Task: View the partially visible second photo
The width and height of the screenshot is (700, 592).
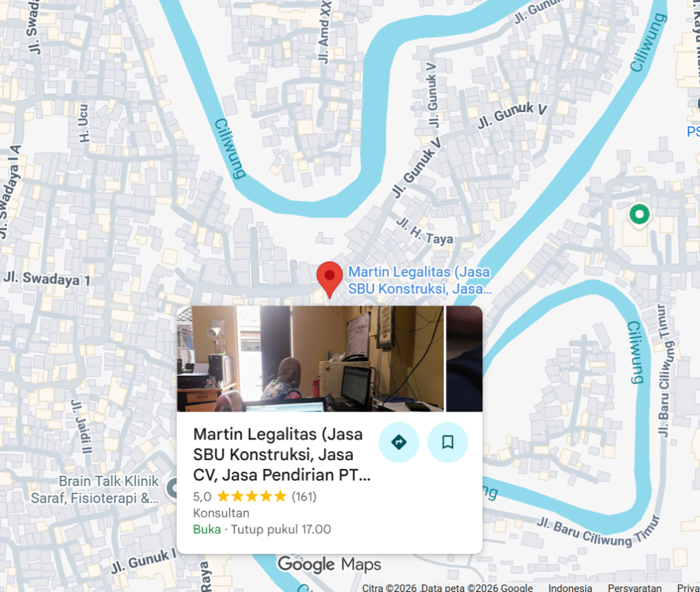Action: point(464,358)
